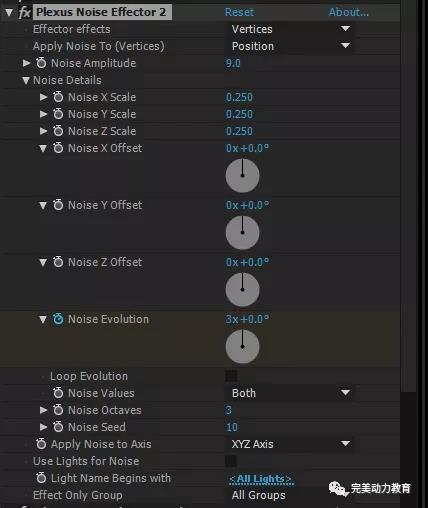Toggle the fx icon for Plexus Noise Effector 2
The width and height of the screenshot is (428, 508).
24,13
